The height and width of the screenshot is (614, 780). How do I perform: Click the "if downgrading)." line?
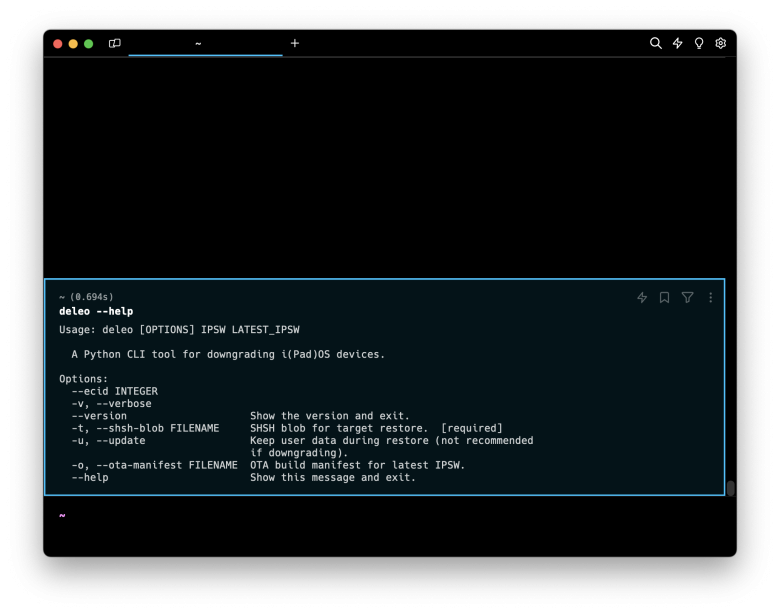298,453
